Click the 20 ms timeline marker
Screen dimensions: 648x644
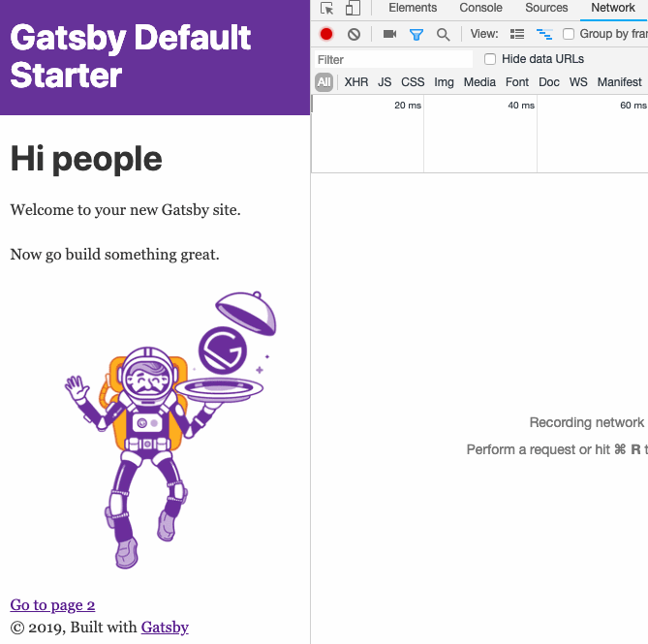click(408, 106)
